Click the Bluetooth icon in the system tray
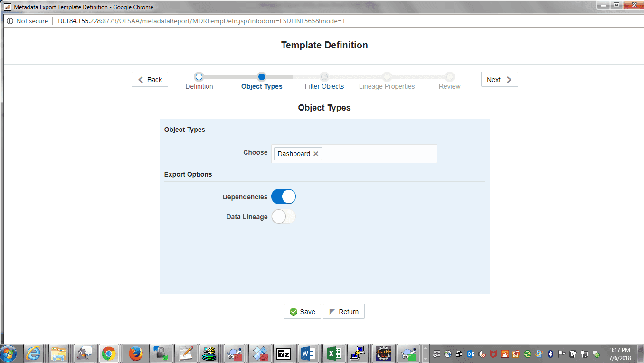Screen dimensions: 644x363 (x=550, y=354)
